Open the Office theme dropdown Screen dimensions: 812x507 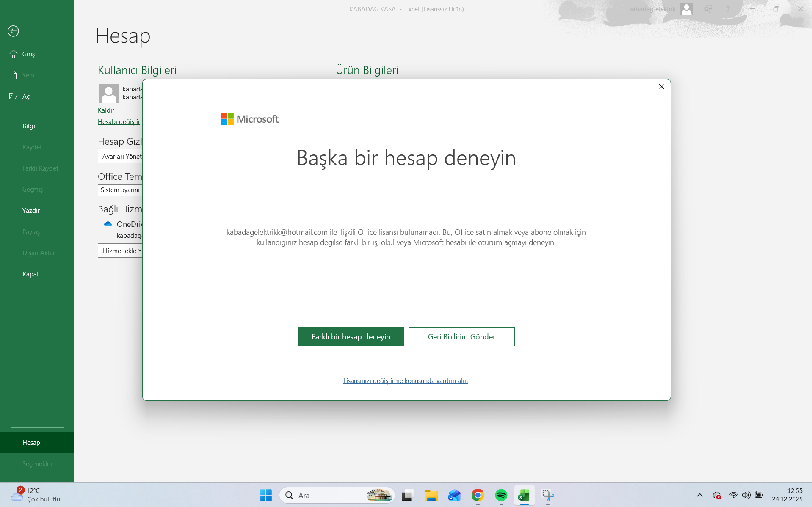click(121, 190)
